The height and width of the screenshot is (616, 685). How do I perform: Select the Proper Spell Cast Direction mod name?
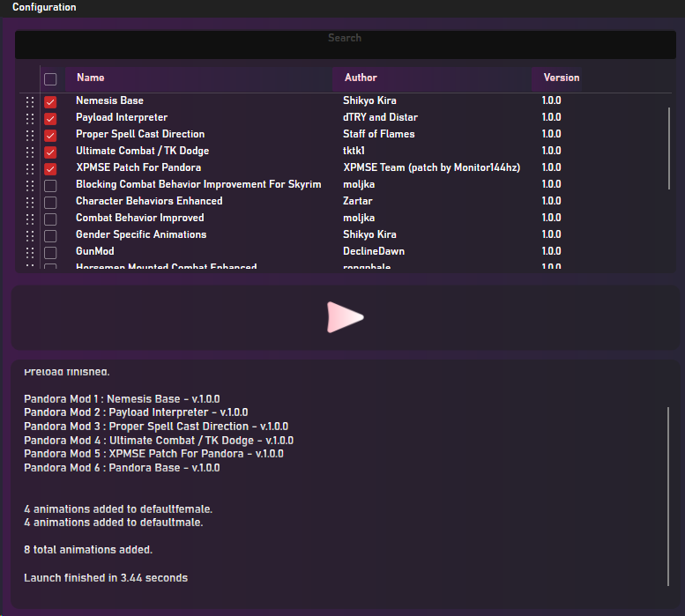tap(140, 134)
